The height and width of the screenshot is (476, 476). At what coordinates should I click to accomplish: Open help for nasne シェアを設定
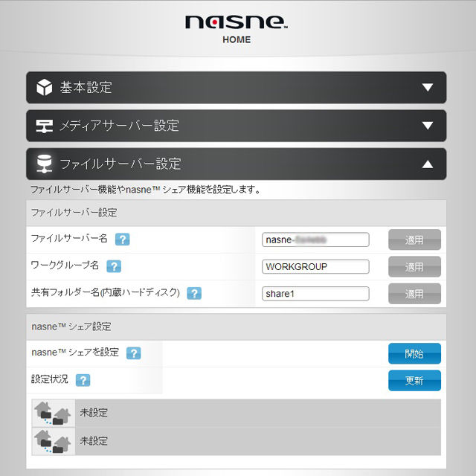click(134, 353)
